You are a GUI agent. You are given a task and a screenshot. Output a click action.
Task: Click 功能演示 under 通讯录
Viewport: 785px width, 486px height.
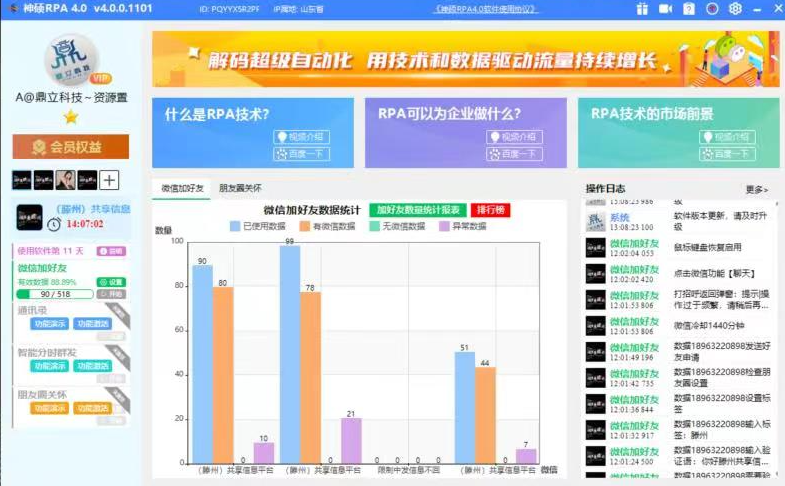[49, 324]
